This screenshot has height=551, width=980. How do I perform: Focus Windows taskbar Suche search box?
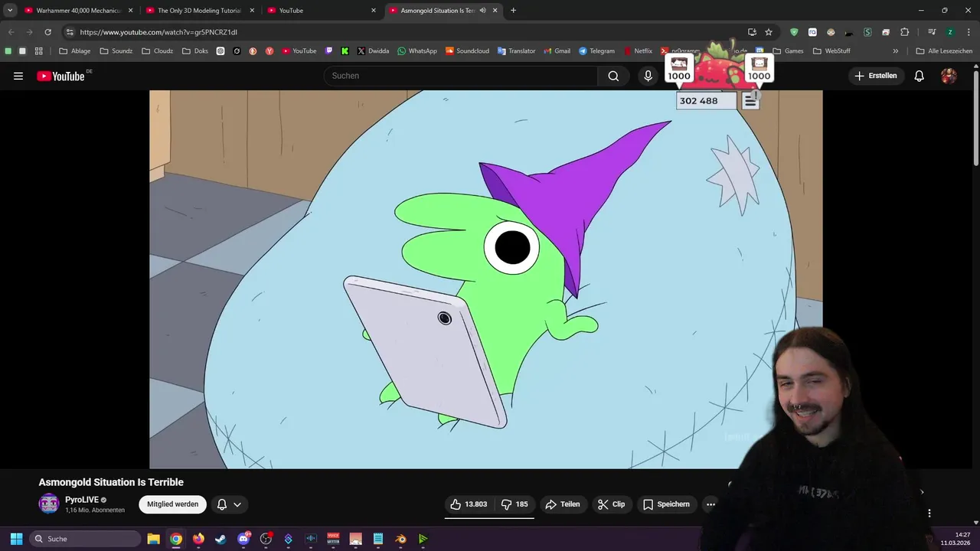[x=84, y=539]
